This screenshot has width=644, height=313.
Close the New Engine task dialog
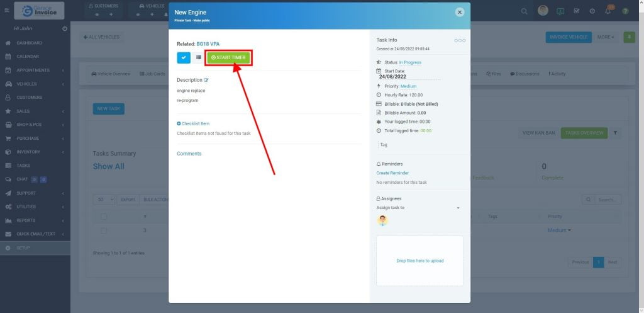click(x=460, y=12)
